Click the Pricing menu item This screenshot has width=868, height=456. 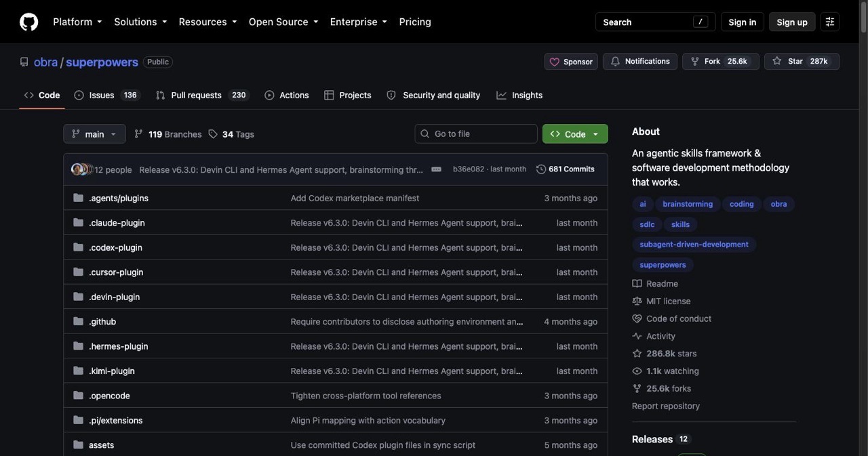pos(415,22)
